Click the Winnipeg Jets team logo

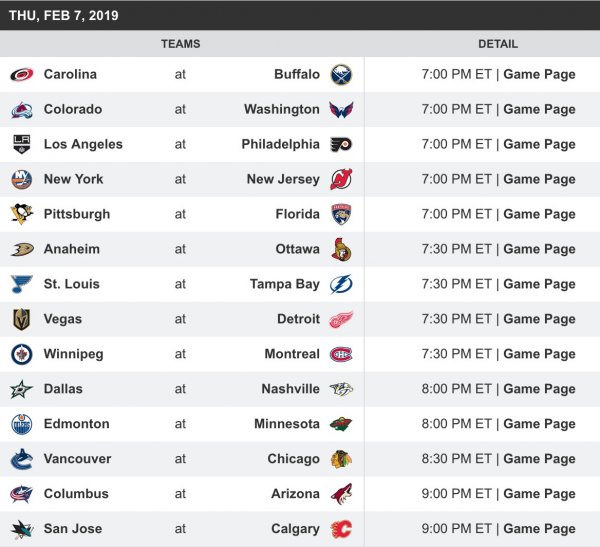tap(22, 354)
